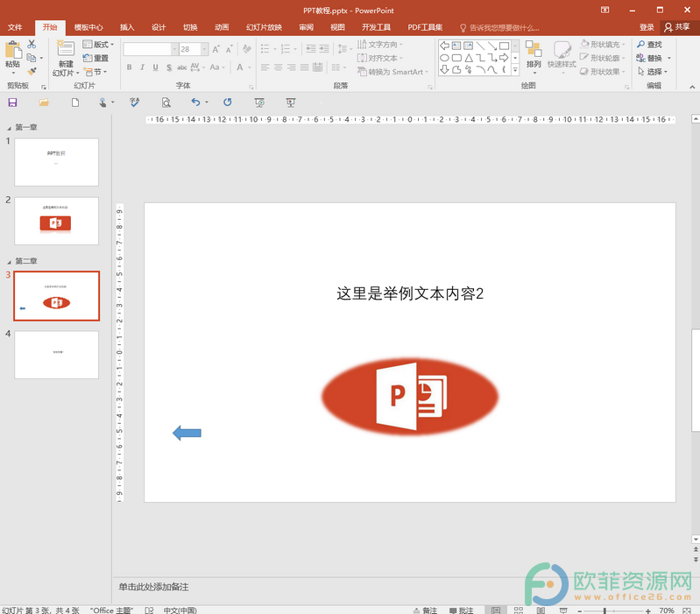Select slide 2 thumbnail
Viewport: 700px width, 614px height.
tap(56, 221)
